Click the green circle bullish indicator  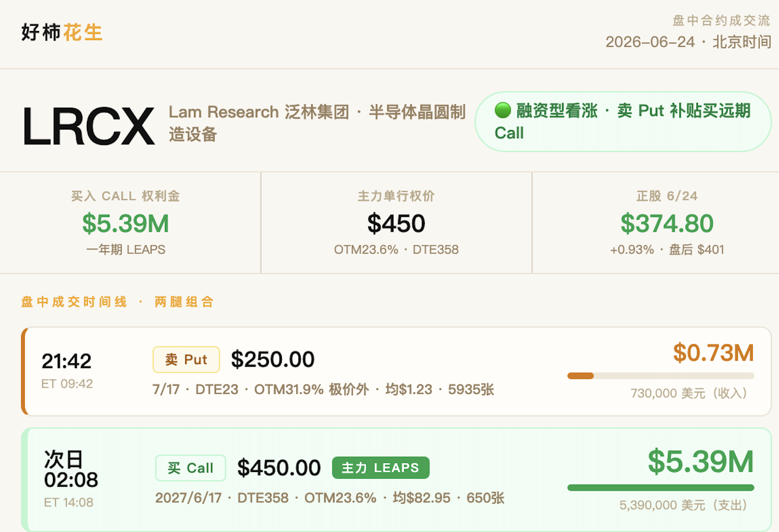(502, 110)
